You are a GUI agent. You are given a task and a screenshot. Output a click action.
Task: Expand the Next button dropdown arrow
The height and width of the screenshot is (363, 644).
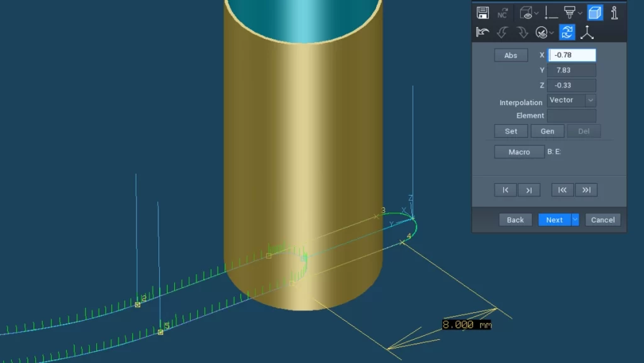(575, 220)
